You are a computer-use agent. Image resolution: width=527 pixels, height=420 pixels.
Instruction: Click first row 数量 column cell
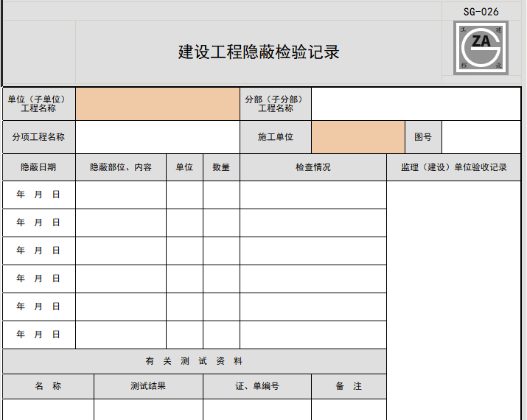(222, 195)
